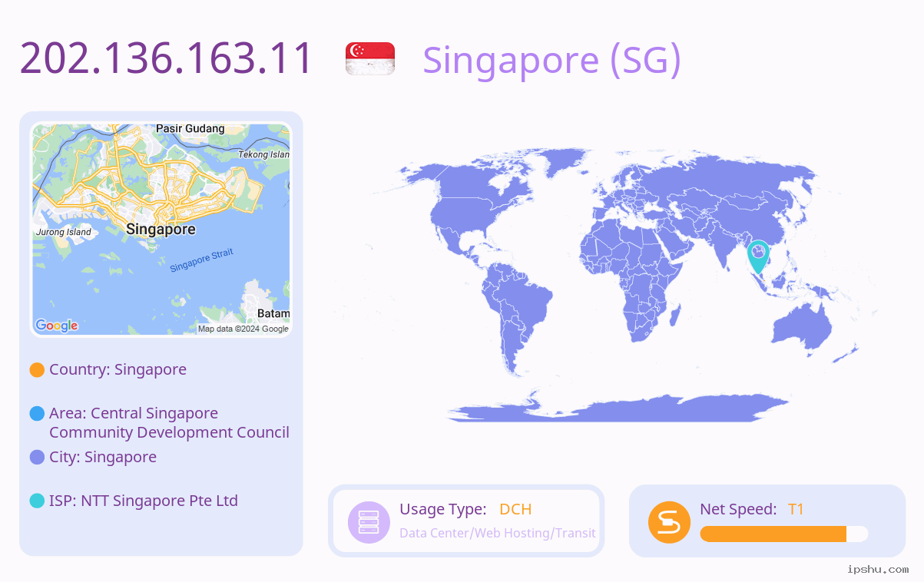Click the purple City bullet dot
924x582 pixels.
pyautogui.click(x=37, y=458)
